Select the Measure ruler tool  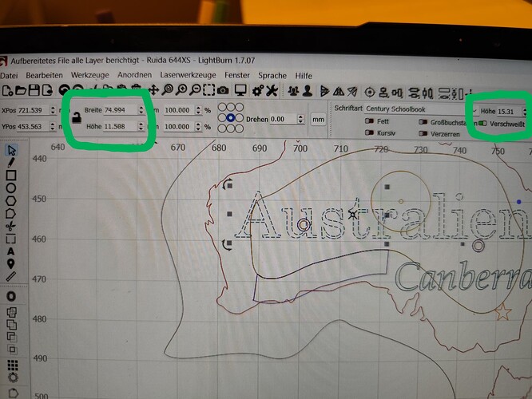(11, 276)
